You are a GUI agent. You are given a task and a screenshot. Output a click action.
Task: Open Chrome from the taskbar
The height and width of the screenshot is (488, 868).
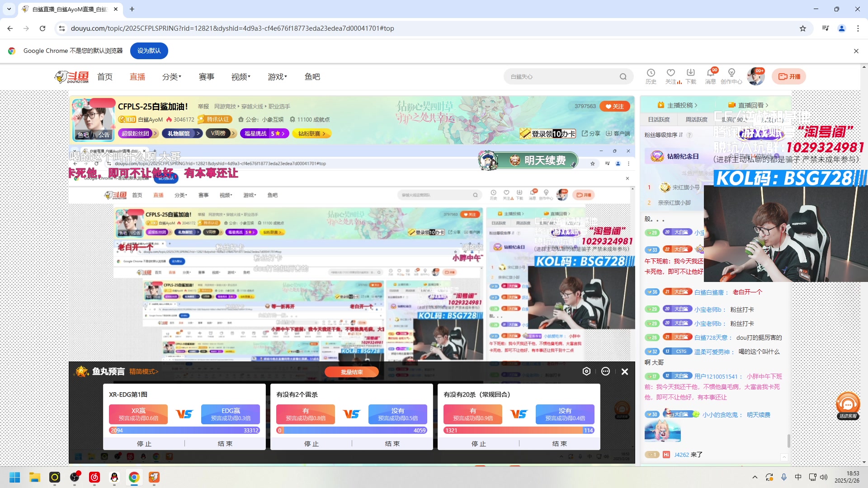pyautogui.click(x=134, y=477)
